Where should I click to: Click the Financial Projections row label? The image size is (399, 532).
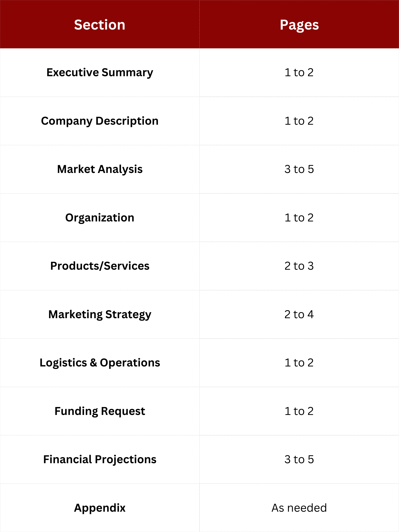click(100, 459)
